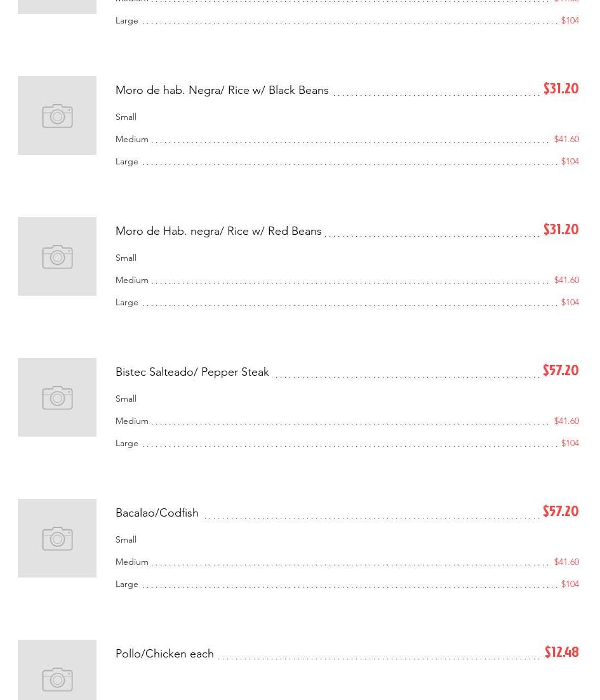The height and width of the screenshot is (700, 600).
Task: Click the Pollo/Chicken each item name
Action: (x=164, y=654)
